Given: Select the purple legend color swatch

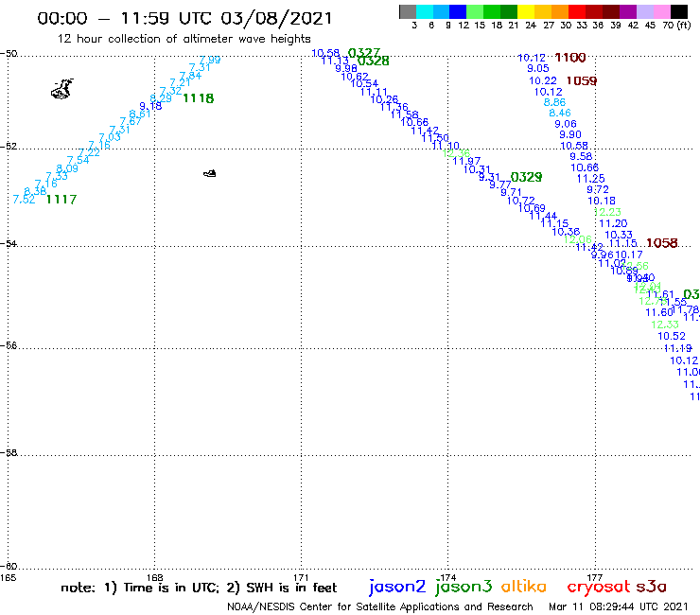Looking at the screenshot, I should pyautogui.click(x=628, y=11).
